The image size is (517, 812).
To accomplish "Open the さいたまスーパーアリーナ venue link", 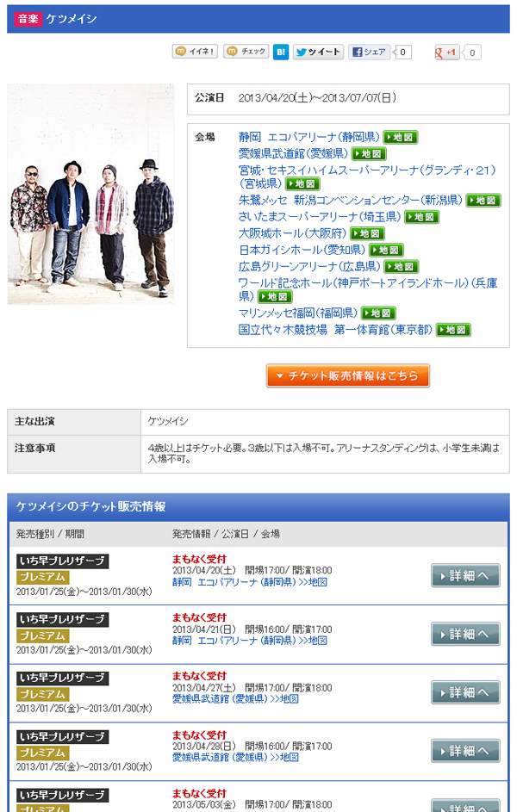I will coord(320,216).
